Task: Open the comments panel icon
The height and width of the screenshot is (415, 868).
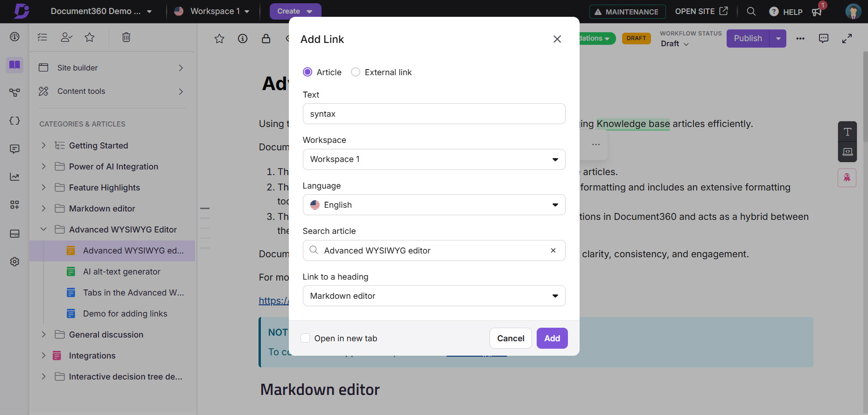Action: (824, 38)
